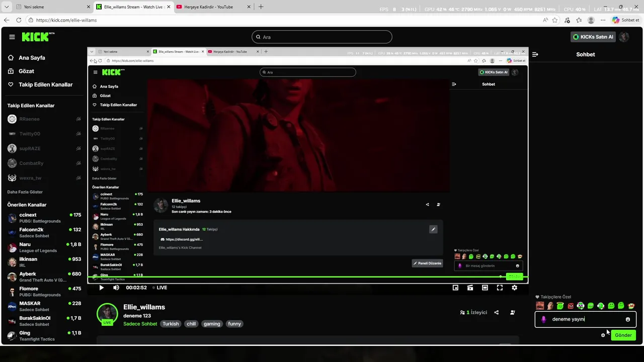Open a new browser tab with the plus icon

point(261,7)
